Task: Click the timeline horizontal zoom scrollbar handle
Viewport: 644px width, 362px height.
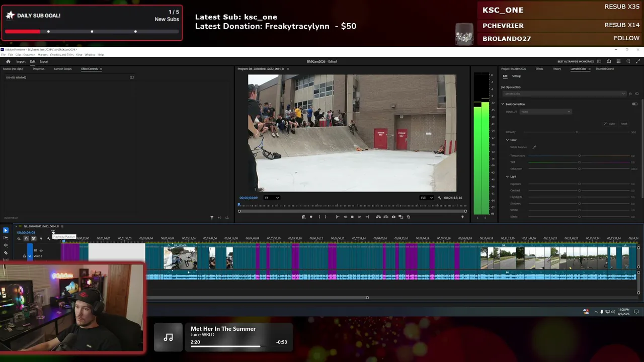Action: click(367, 298)
